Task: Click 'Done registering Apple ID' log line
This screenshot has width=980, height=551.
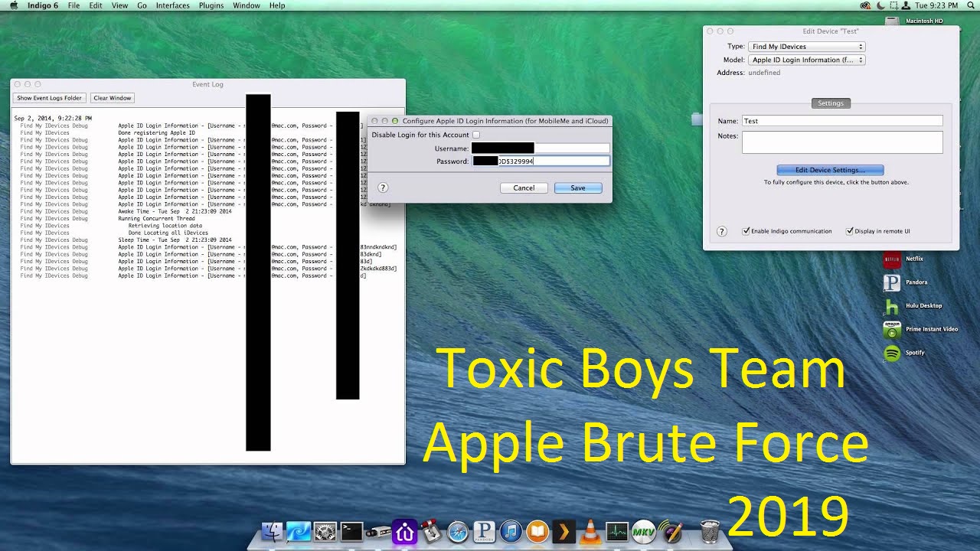Action: (x=156, y=133)
